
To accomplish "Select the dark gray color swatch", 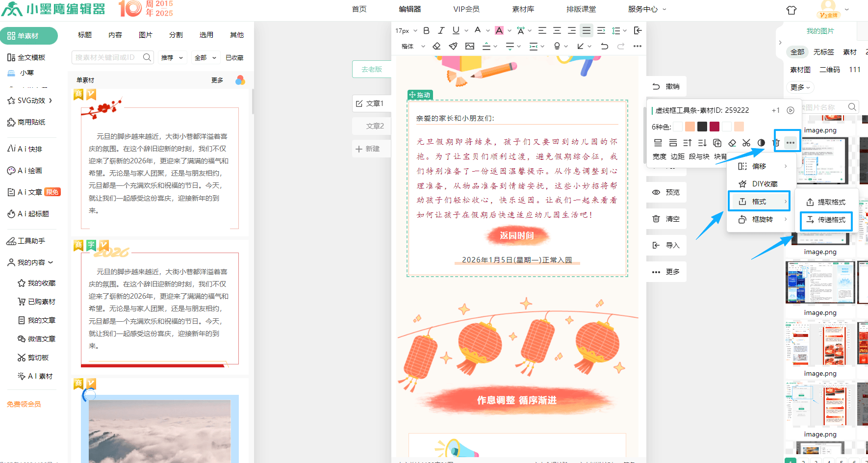I will pyautogui.click(x=702, y=127).
